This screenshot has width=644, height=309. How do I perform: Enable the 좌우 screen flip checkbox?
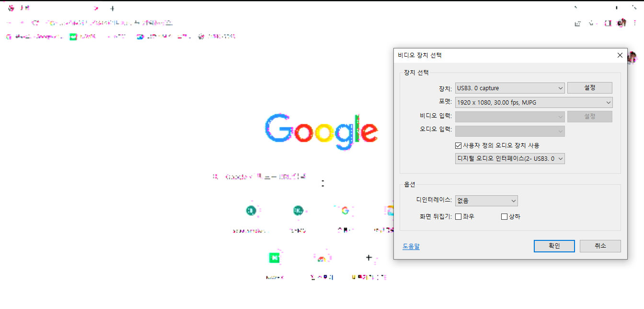[458, 216]
